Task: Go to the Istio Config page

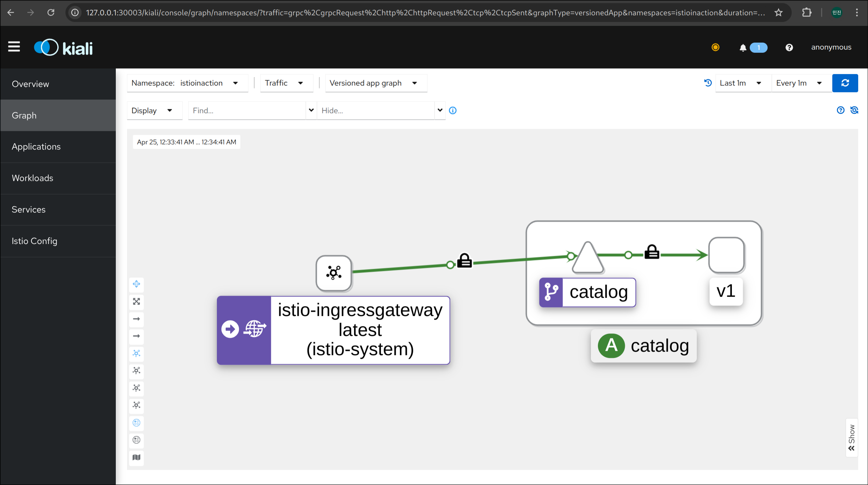Action: click(x=58, y=241)
